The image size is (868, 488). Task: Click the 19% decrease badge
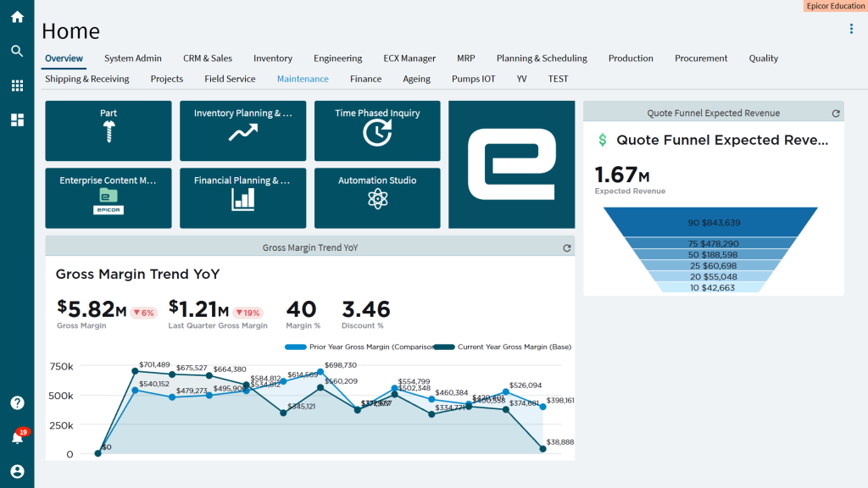(x=248, y=313)
